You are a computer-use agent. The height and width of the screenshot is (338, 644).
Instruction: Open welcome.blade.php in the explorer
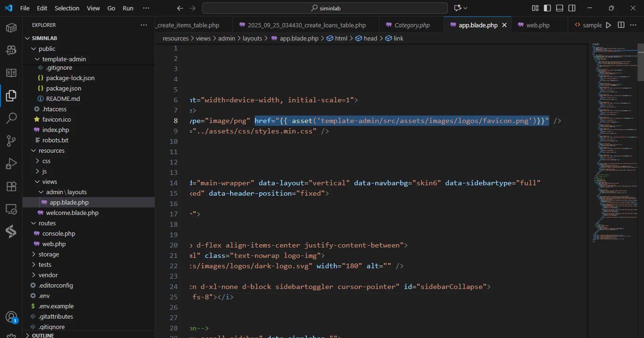tap(72, 213)
